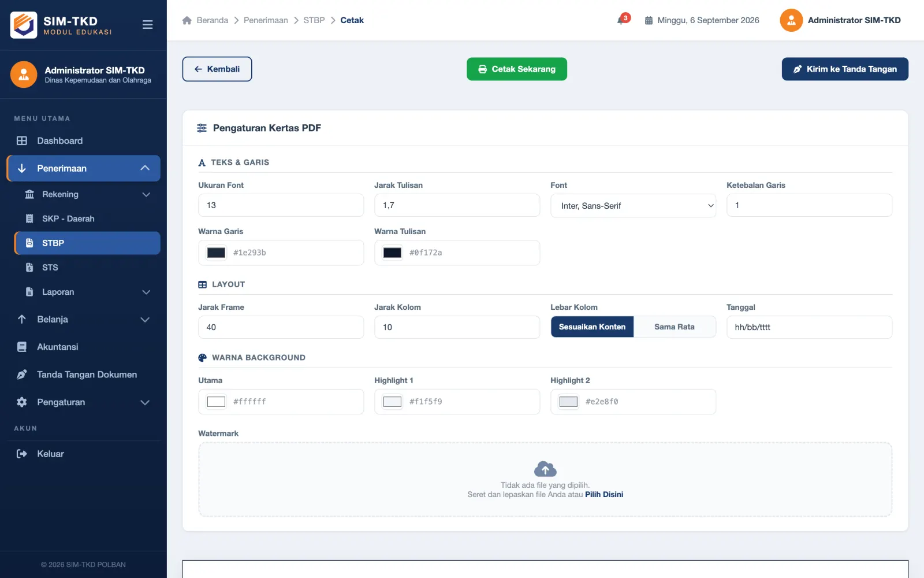The image size is (924, 578).
Task: Open the Warna Garis color swatch
Action: point(217,253)
